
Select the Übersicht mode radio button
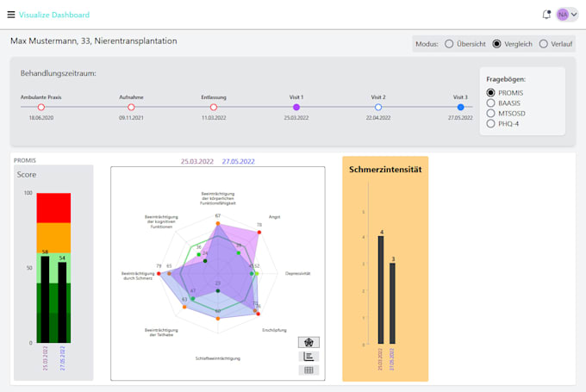pyautogui.click(x=449, y=44)
